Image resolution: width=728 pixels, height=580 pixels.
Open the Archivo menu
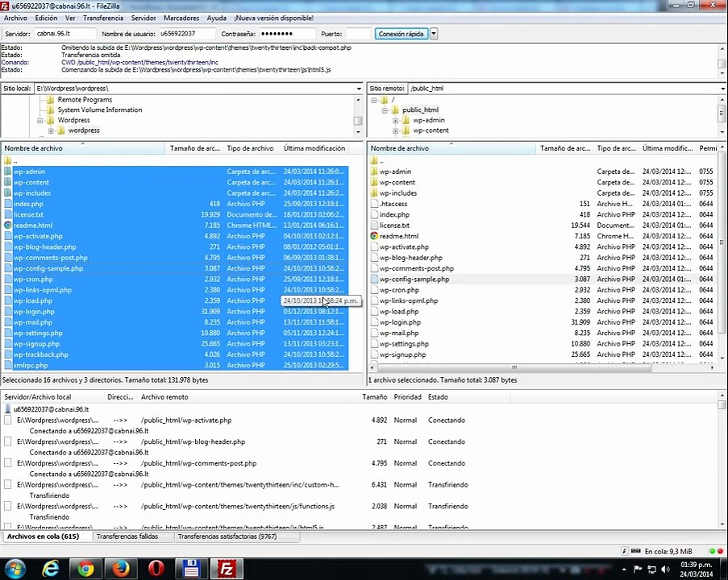click(15, 18)
